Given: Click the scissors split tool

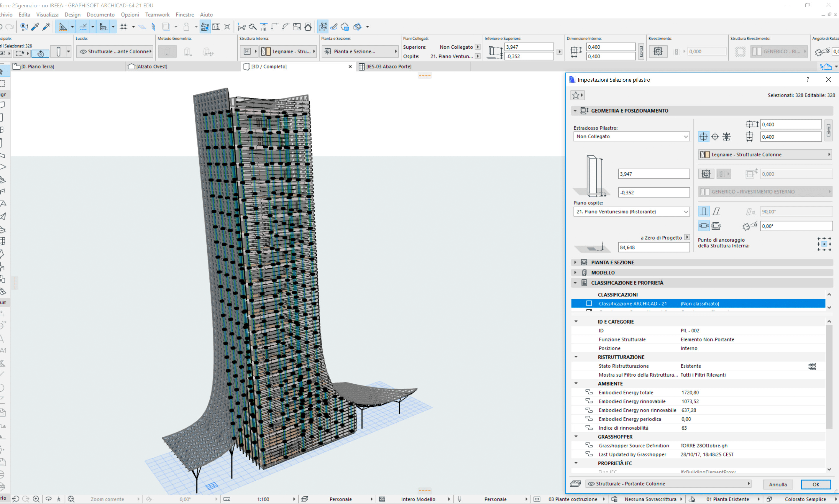Looking at the screenshot, I should click(242, 27).
